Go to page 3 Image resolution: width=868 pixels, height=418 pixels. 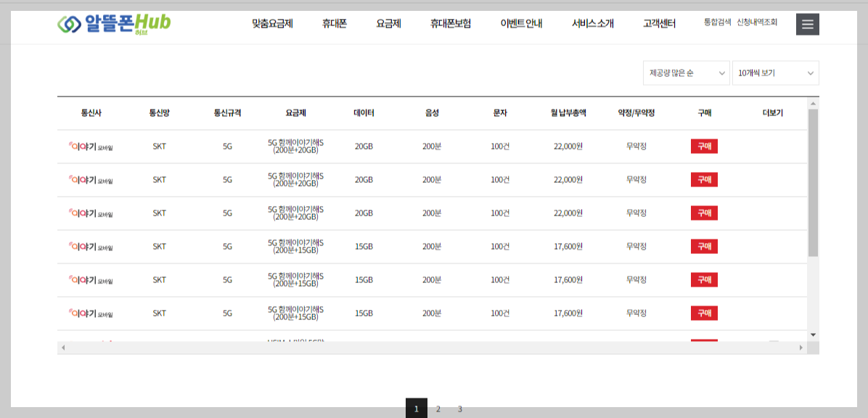(x=459, y=409)
